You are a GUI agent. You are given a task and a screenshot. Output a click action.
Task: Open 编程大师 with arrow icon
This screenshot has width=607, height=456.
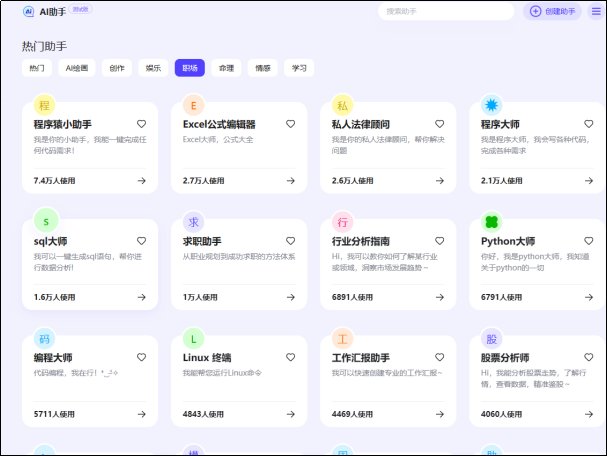pos(142,414)
